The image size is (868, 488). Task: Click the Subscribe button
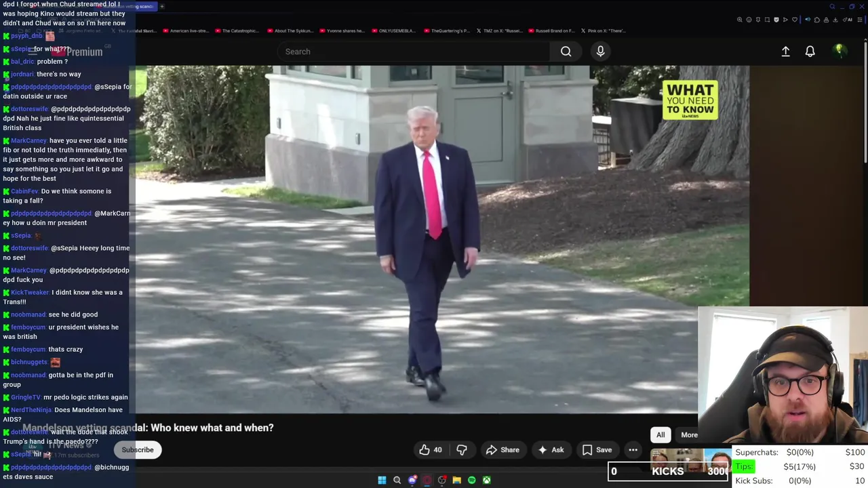[138, 449]
